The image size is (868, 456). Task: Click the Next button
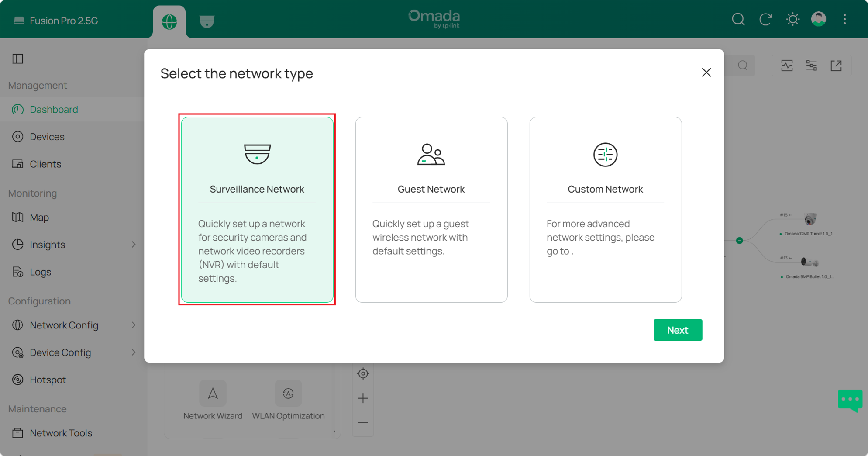click(x=678, y=330)
